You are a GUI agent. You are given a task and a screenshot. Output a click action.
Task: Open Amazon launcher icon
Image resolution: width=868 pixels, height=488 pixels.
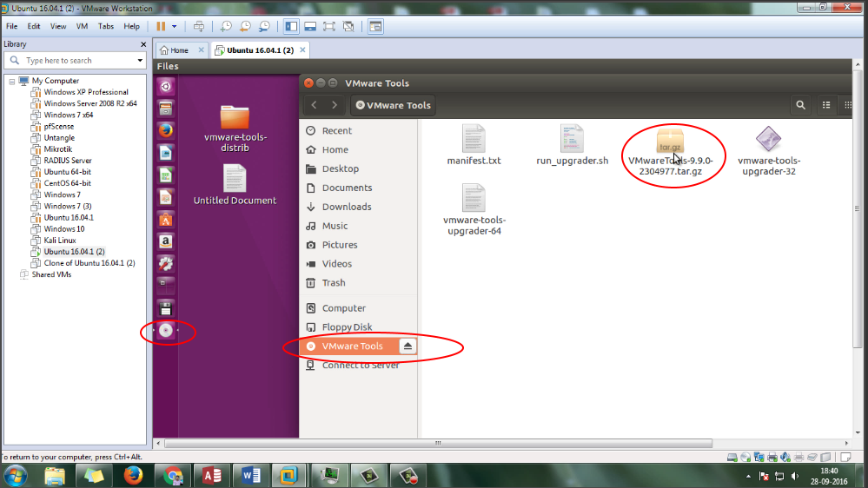(x=165, y=241)
